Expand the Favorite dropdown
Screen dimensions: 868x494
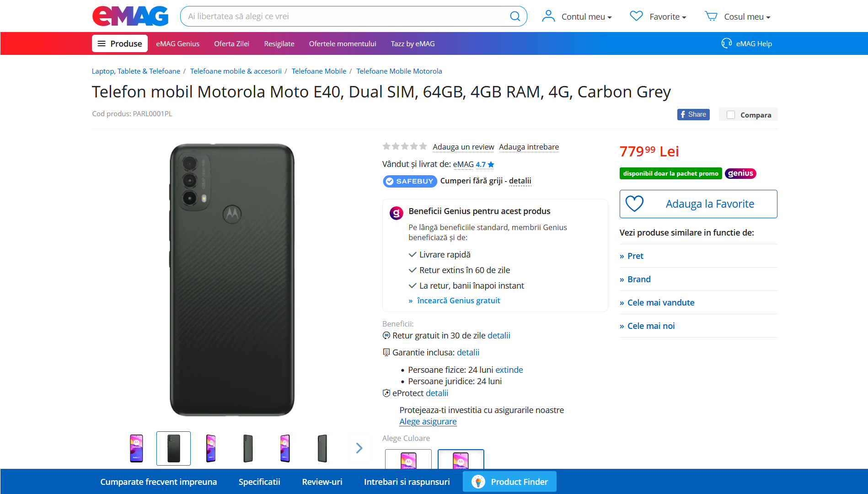658,16
